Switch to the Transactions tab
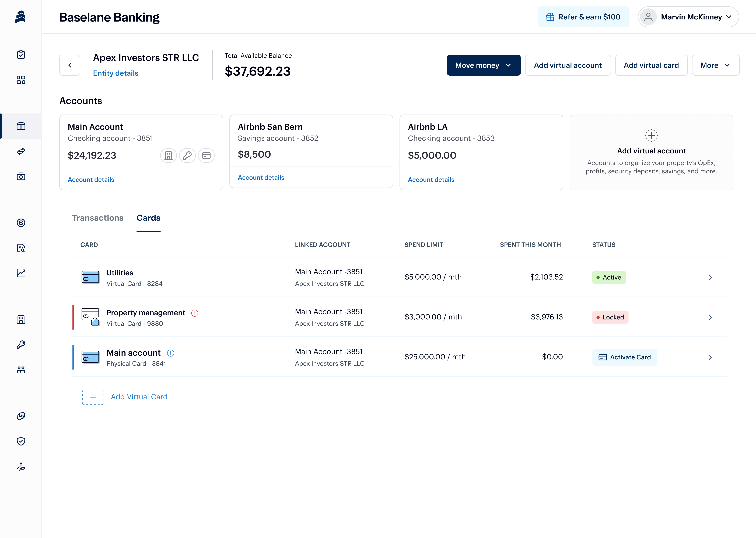Screen dimensions: 756x538 98,218
